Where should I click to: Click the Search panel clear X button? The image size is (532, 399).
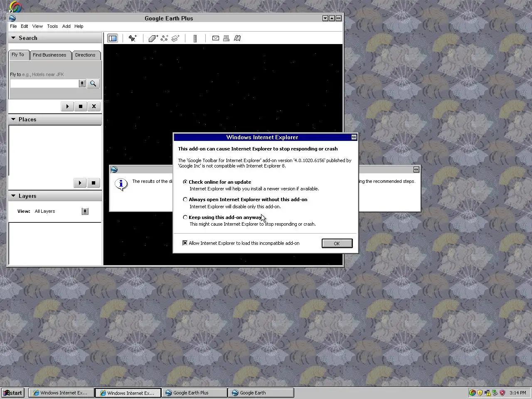[x=94, y=106]
